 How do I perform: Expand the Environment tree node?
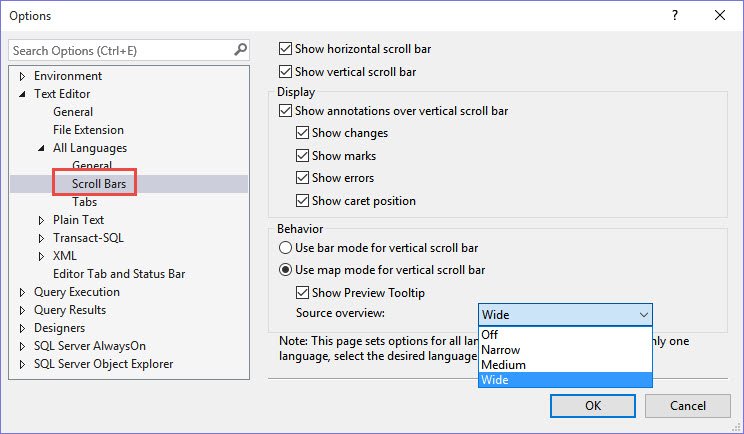coord(23,76)
